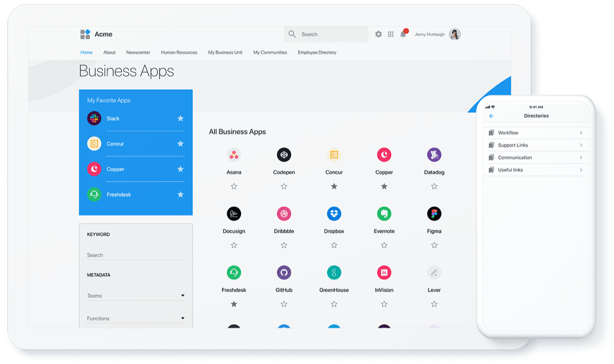Tap the back arrow on the phone screen

492,116
